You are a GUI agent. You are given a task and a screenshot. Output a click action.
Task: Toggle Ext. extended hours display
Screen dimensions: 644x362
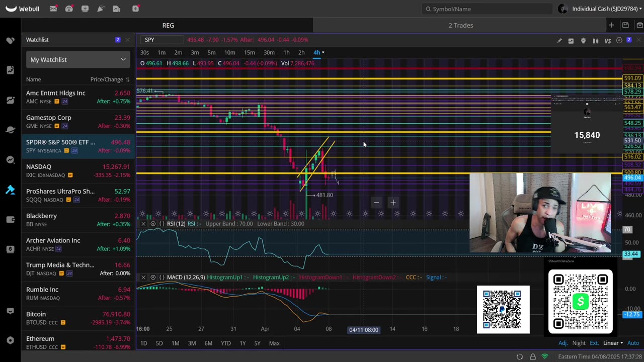594,343
